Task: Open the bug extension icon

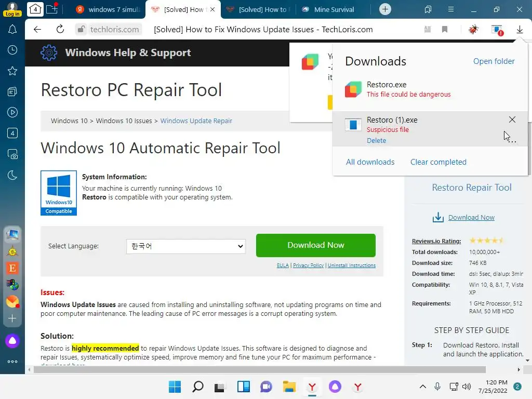Action: click(x=473, y=30)
